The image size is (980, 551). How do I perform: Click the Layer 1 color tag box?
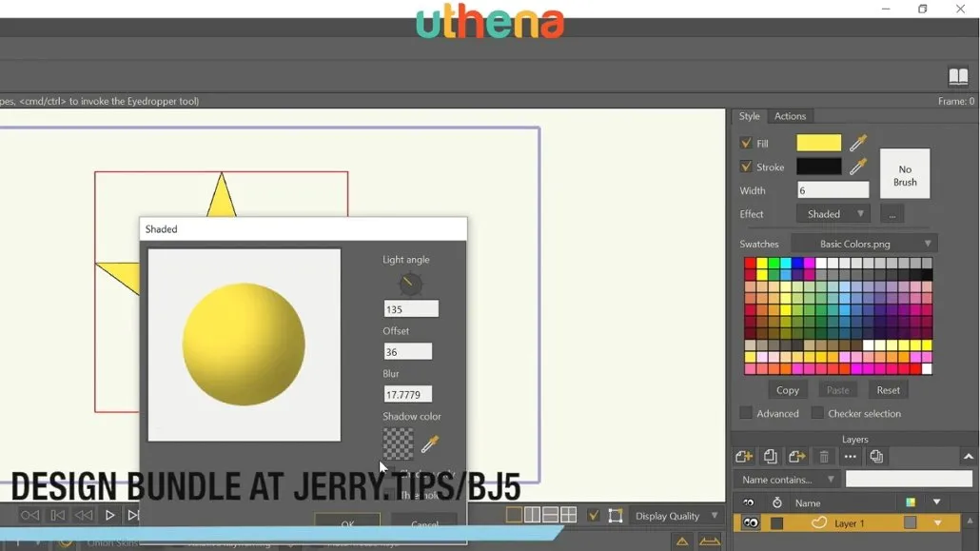(910, 522)
